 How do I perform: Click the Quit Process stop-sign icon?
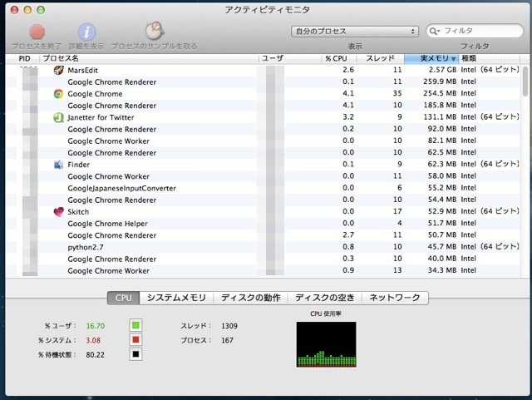click(37, 32)
